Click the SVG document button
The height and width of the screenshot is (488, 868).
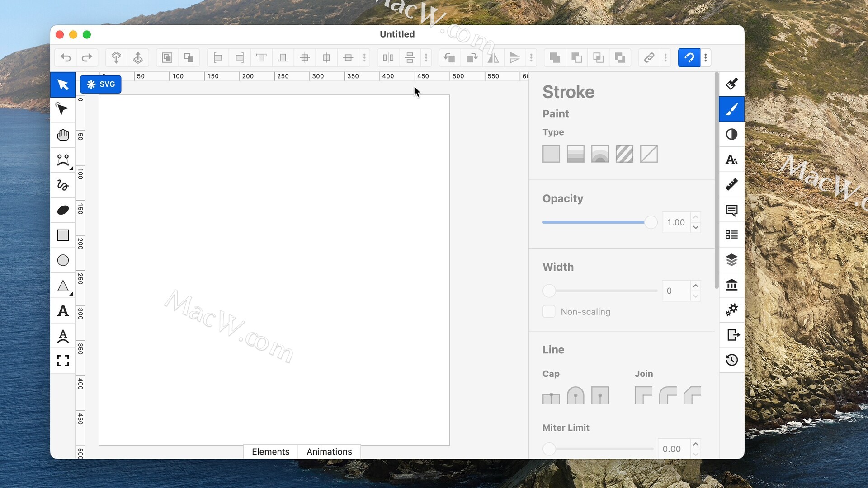(100, 84)
